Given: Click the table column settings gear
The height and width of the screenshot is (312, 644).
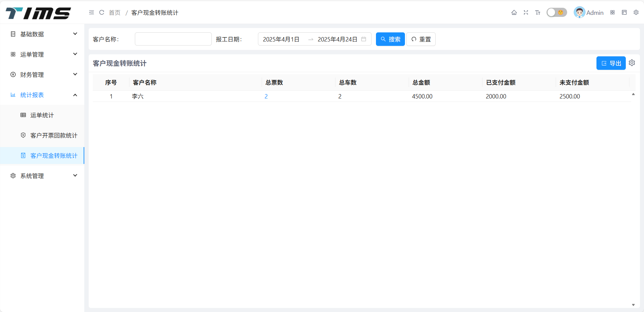Looking at the screenshot, I should coord(632,63).
